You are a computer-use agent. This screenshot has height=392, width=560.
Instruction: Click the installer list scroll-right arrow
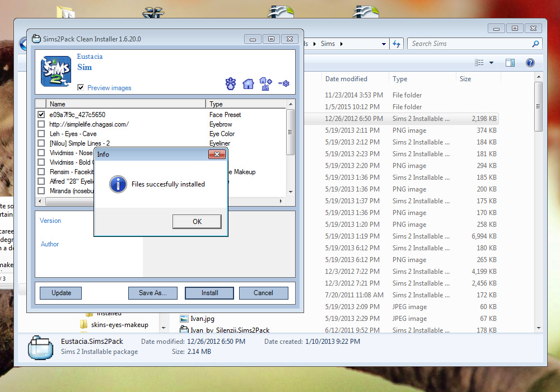coord(281,202)
